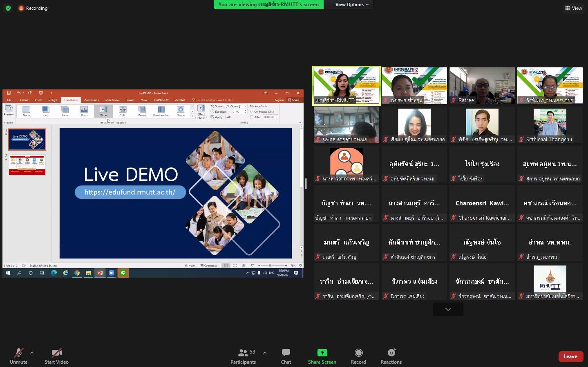Switch to the Animations ribbon tab
This screenshot has height=367, width=588.
tap(91, 100)
